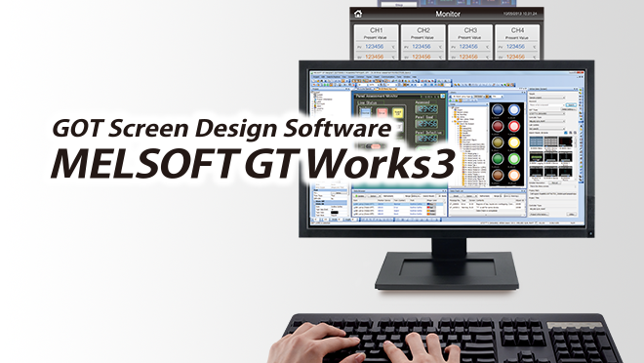Select the bright red lamp in library
The width and height of the screenshot is (644, 363).
click(514, 127)
